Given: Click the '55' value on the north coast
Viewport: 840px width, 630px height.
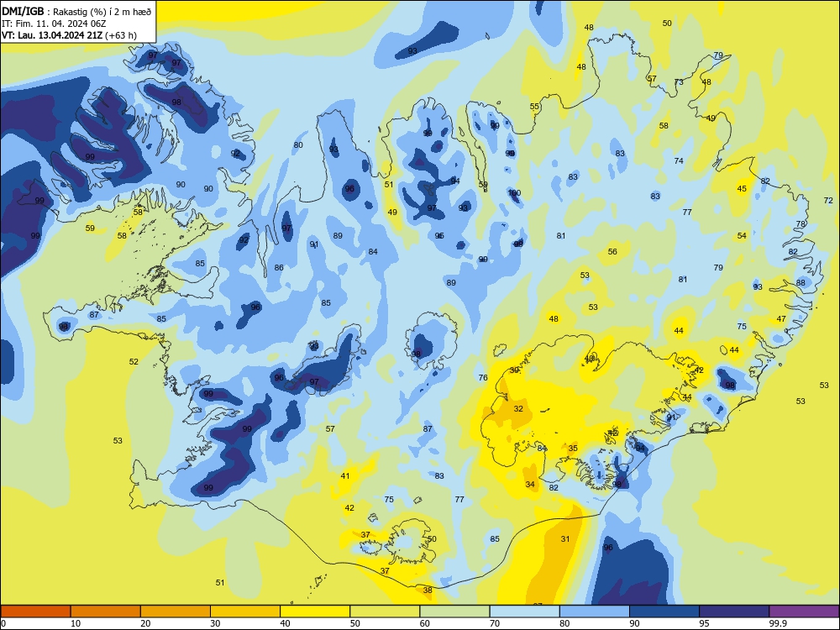Looking at the screenshot, I should coord(534,106).
